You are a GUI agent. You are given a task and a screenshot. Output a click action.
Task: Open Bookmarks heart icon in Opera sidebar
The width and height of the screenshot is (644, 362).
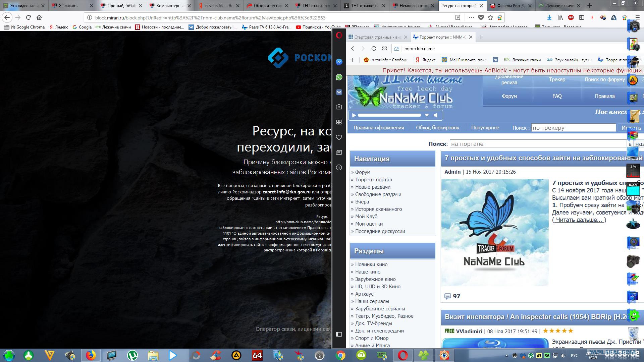click(339, 137)
